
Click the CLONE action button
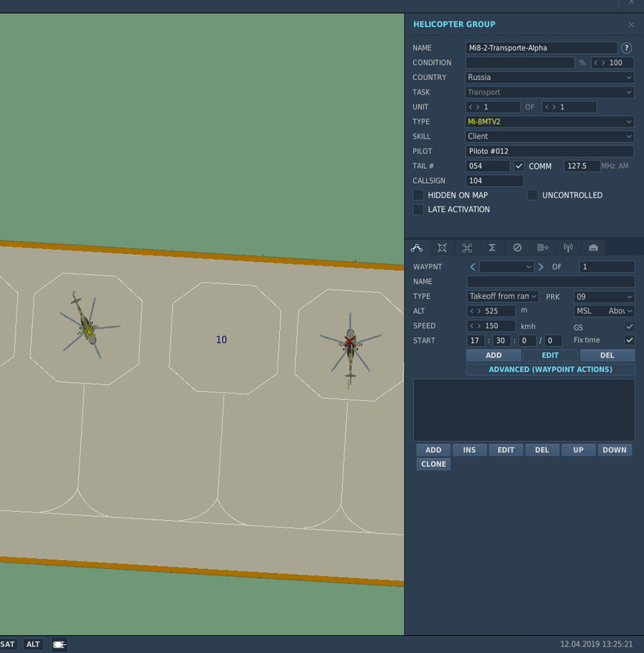coord(433,464)
